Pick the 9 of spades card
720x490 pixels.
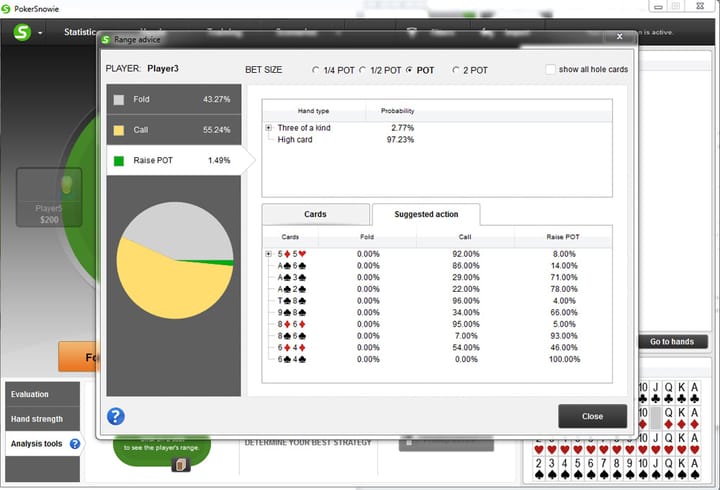point(630,469)
